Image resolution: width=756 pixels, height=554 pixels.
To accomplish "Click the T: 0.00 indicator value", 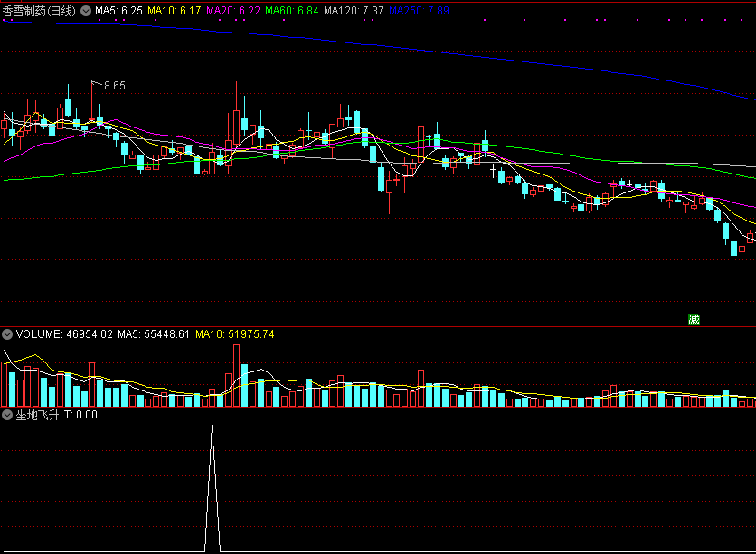I will click(80, 414).
